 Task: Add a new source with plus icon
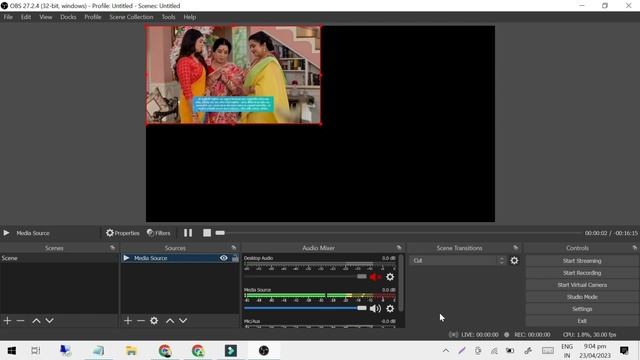click(x=128, y=321)
